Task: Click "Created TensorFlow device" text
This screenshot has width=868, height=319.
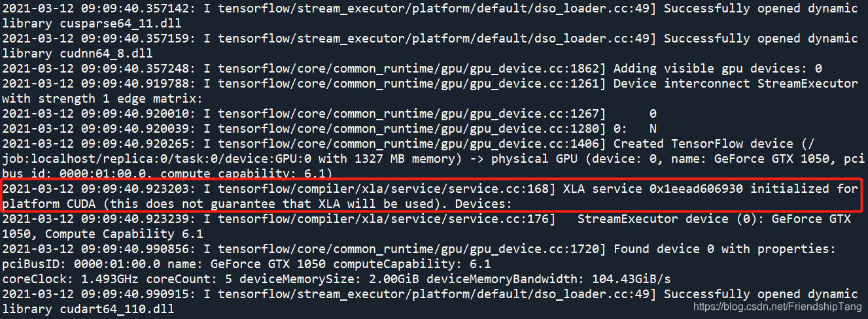Action: point(726,144)
